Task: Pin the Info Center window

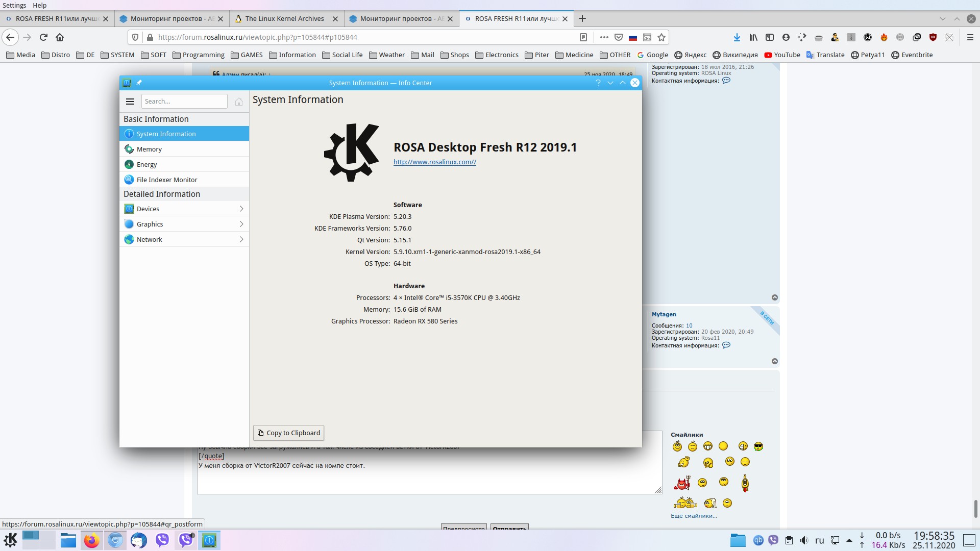Action: click(139, 83)
